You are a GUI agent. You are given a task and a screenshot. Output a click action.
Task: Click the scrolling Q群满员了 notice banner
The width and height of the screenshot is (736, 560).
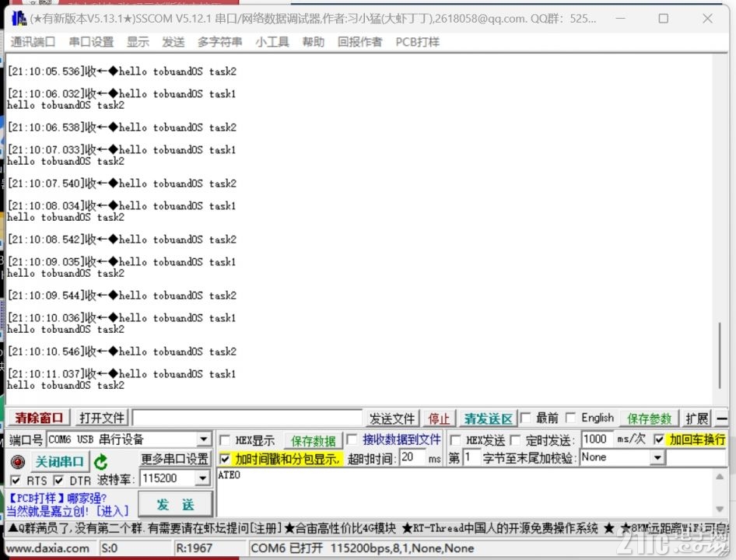(x=366, y=529)
